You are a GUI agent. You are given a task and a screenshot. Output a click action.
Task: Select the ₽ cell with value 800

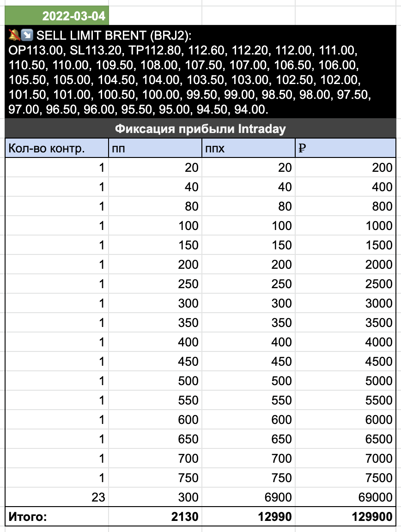pos(346,206)
